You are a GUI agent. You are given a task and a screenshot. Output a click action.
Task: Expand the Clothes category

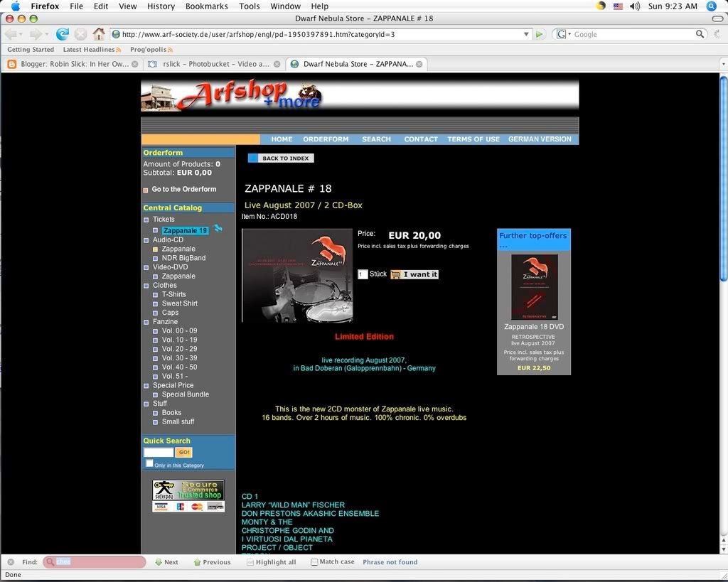point(146,286)
